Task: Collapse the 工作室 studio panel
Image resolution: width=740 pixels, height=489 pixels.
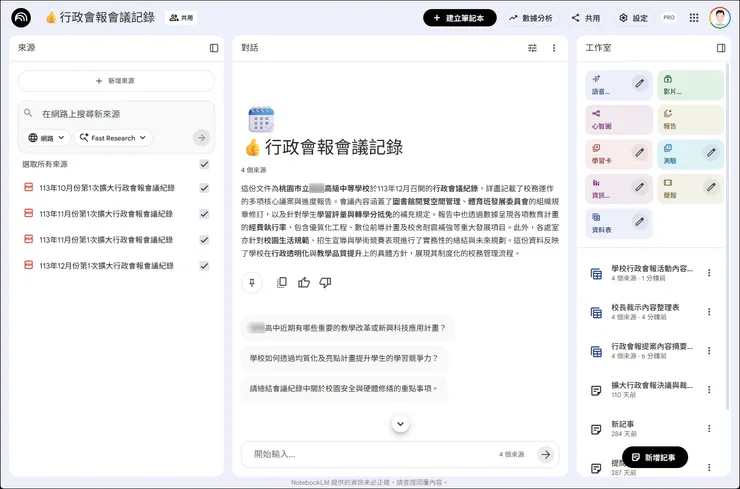Action: [x=721, y=48]
